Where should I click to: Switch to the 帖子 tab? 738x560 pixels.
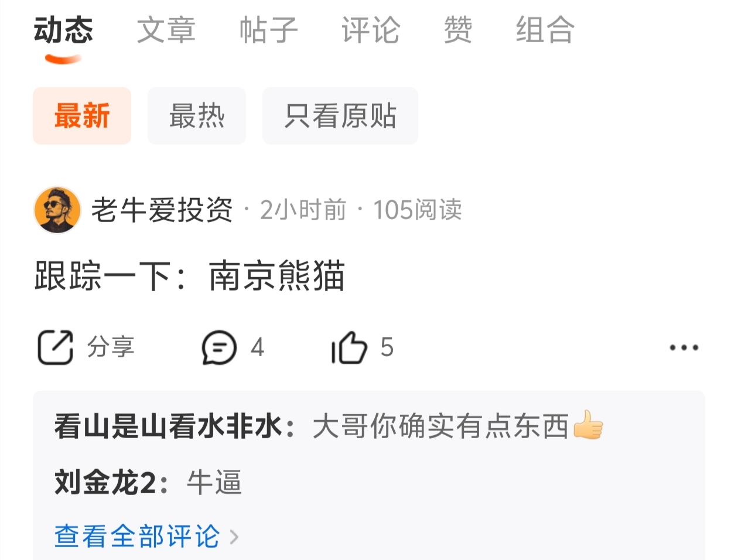coord(269,30)
